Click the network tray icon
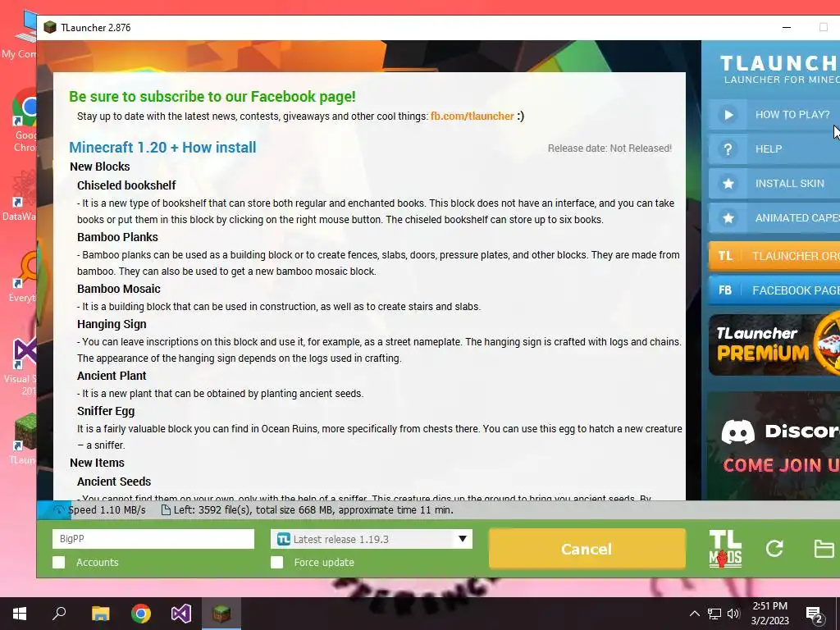This screenshot has width=840, height=630. click(x=714, y=614)
